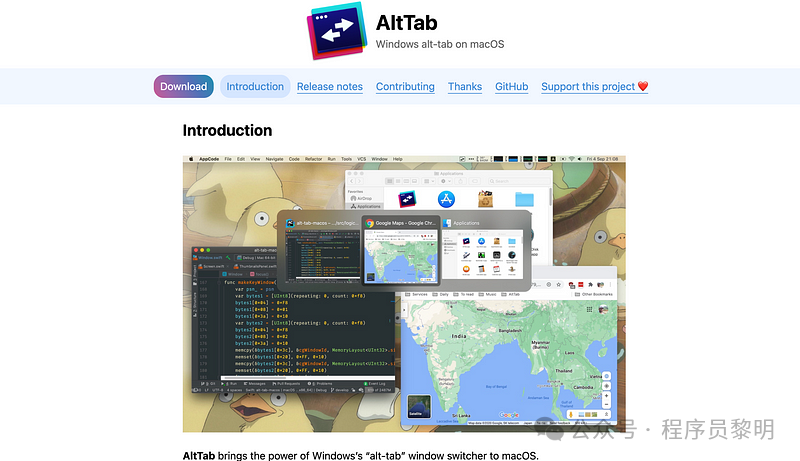
Task: Click the "AltTab brings the power" paragraph
Action: pyautogui.click(x=360, y=455)
